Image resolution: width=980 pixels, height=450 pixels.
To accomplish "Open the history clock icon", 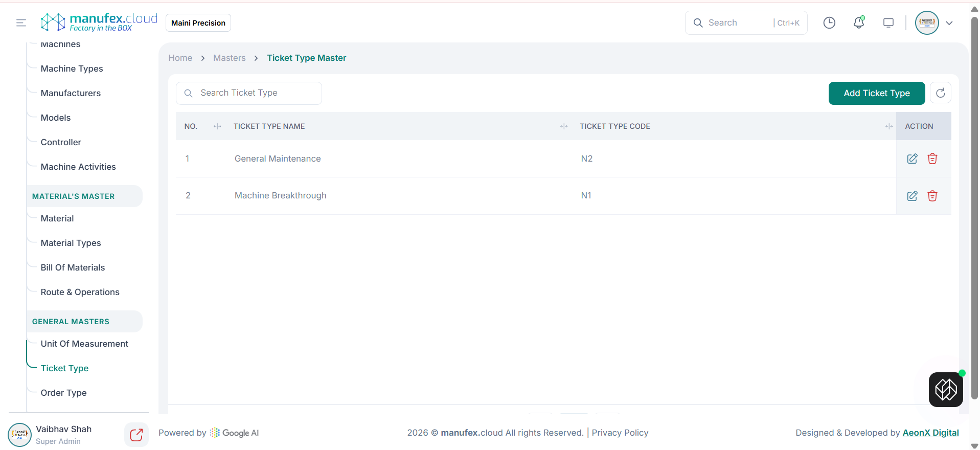I will tap(829, 22).
